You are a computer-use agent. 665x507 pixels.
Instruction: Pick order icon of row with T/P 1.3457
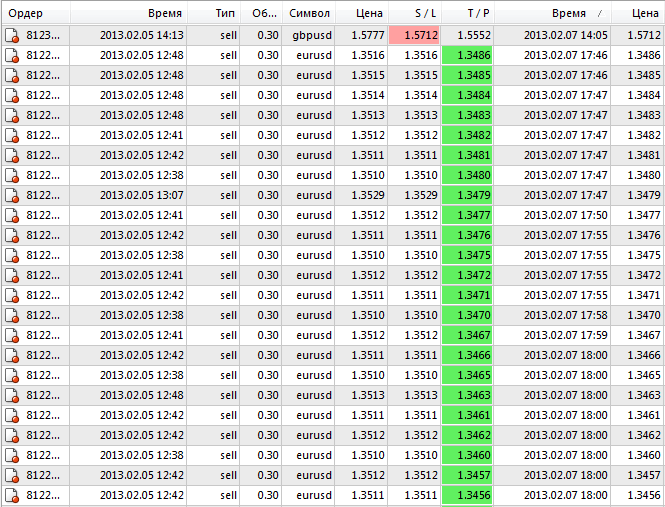click(x=12, y=475)
